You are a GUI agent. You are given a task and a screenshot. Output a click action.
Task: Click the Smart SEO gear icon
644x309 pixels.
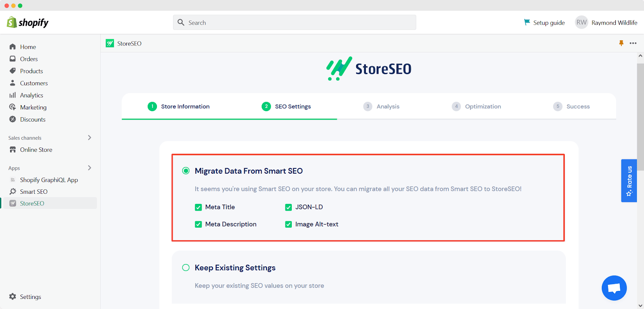(12, 191)
